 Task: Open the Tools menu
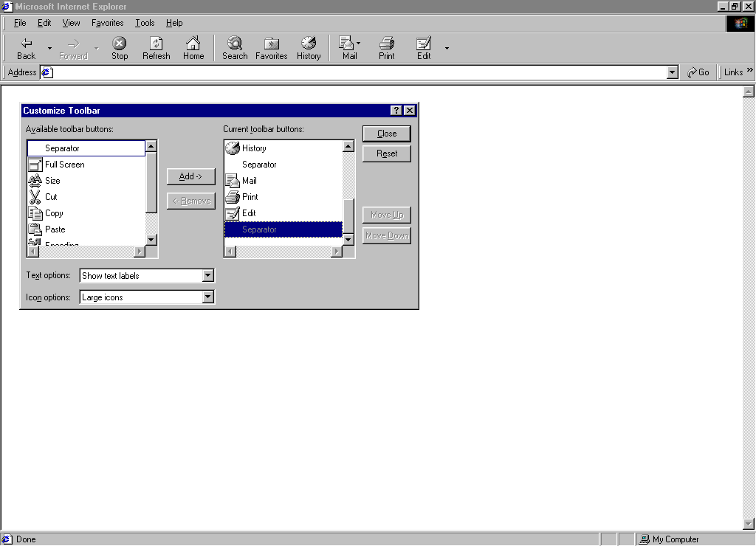pyautogui.click(x=145, y=23)
